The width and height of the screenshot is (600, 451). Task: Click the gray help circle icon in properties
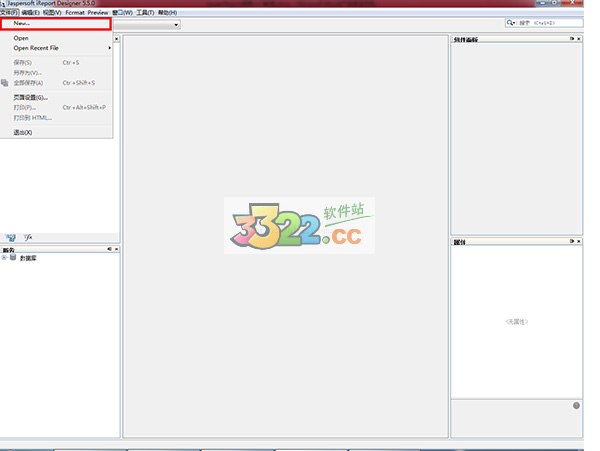[x=576, y=405]
